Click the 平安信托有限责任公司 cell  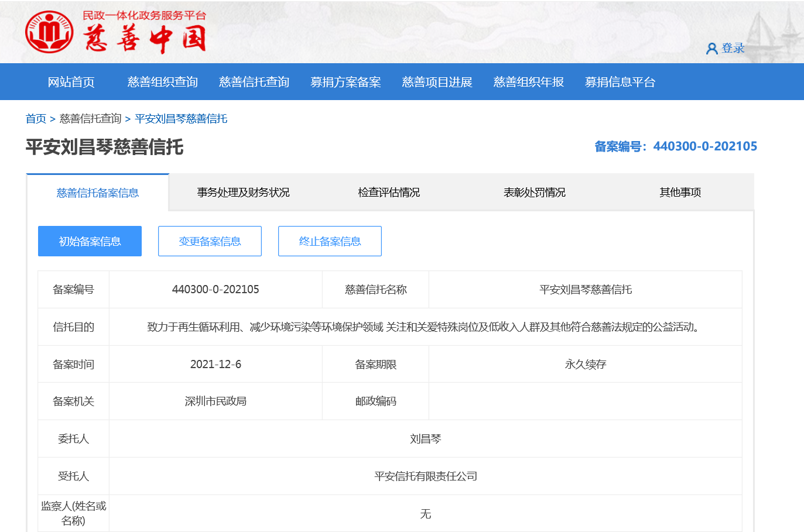[x=425, y=476]
